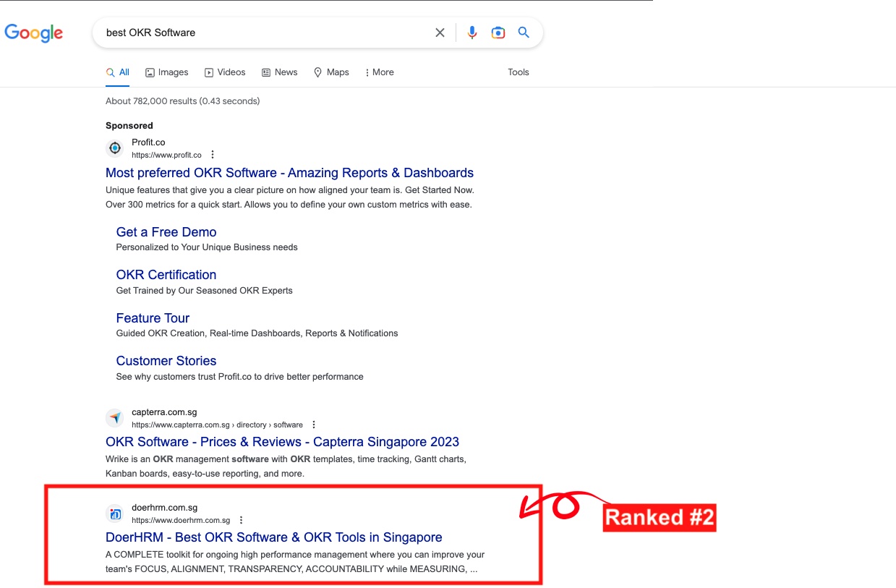896x588 pixels.
Task: Click the capterra.com.sg favicon icon
Action: (115, 418)
